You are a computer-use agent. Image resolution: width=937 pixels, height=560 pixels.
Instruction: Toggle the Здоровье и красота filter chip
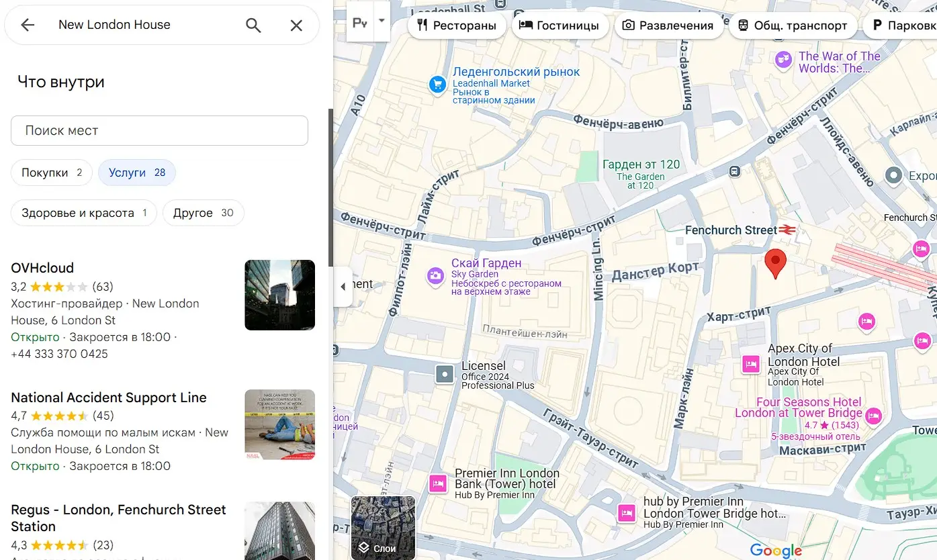pyautogui.click(x=83, y=213)
